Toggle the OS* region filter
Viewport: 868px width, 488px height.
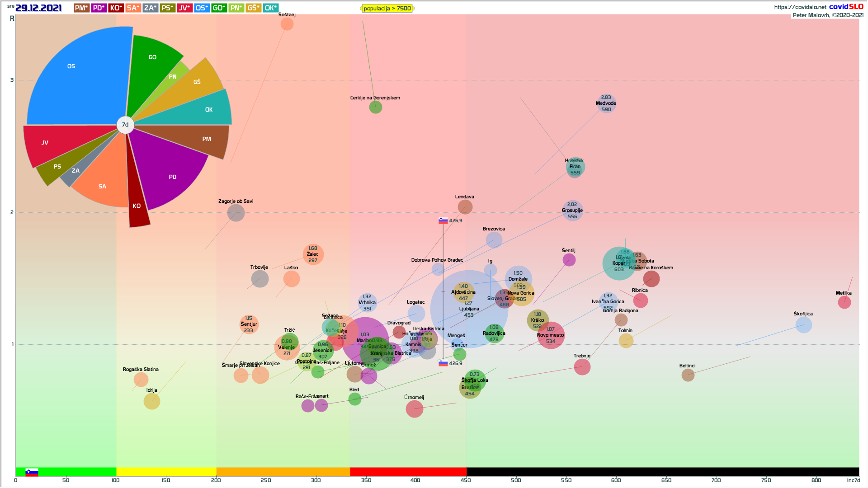coord(202,8)
